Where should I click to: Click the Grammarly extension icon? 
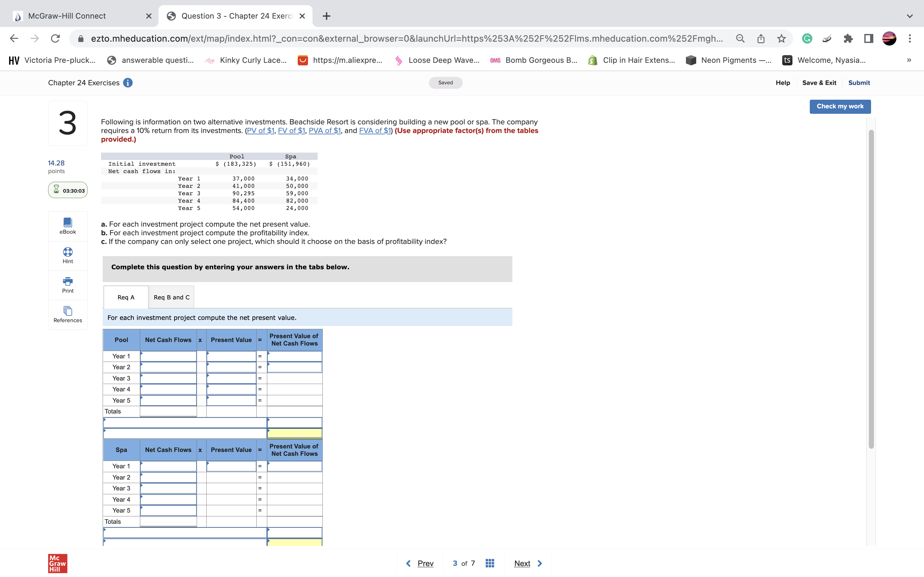[807, 38]
